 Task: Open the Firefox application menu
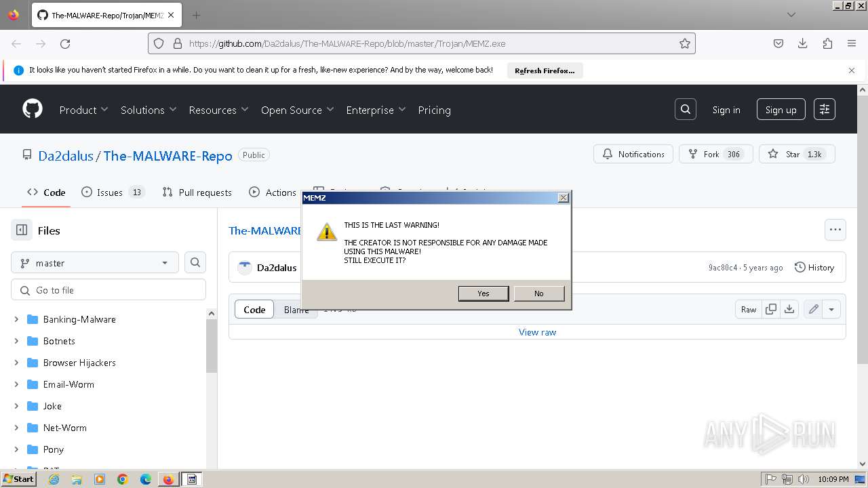[x=852, y=43]
